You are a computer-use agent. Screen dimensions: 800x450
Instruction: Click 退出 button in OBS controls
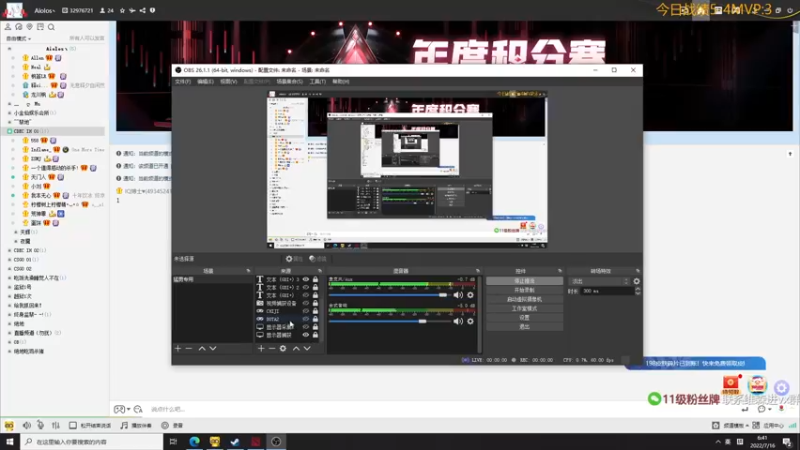click(524, 327)
